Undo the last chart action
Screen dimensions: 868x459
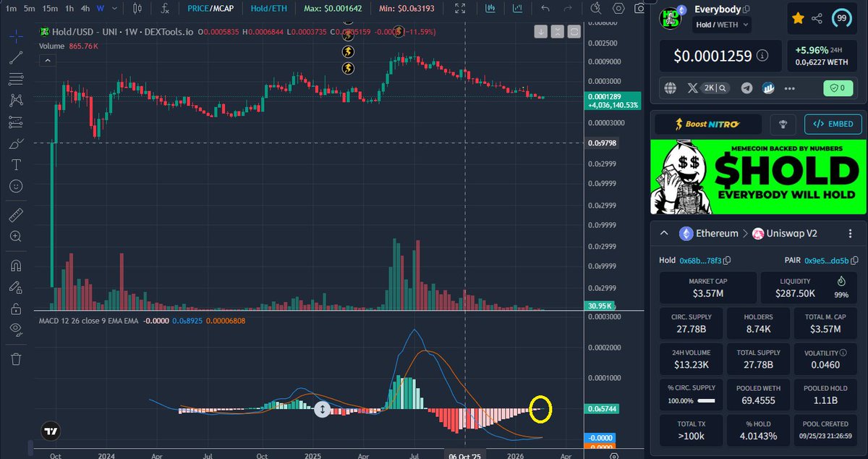coord(545,9)
